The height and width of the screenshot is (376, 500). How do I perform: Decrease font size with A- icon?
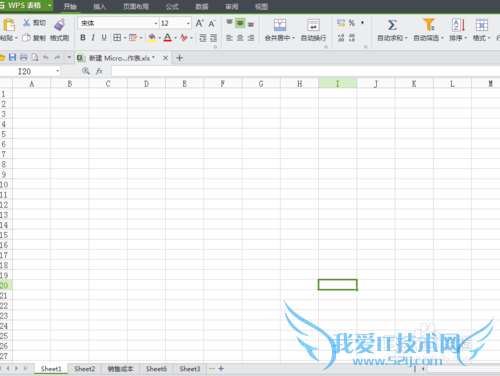click(x=212, y=23)
